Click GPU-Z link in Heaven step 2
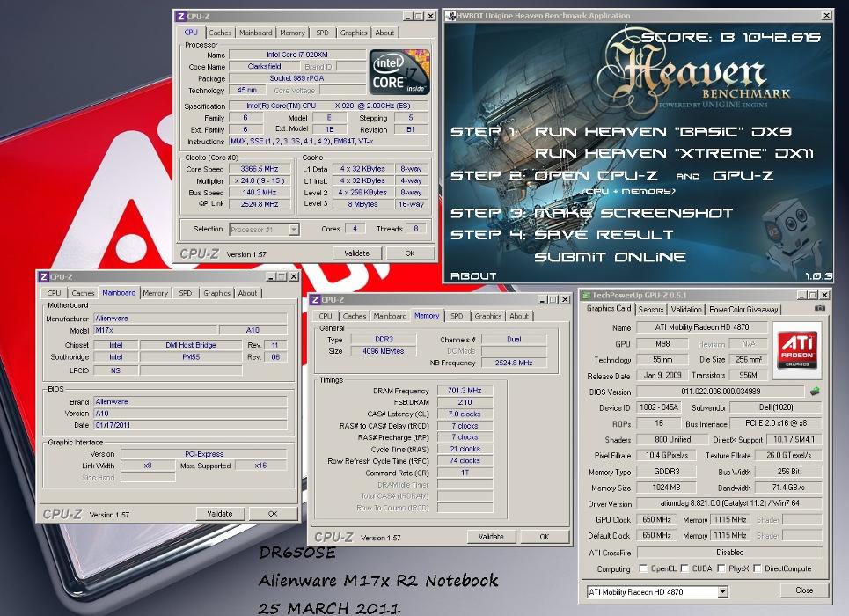This screenshot has width=849, height=616. pos(743,175)
